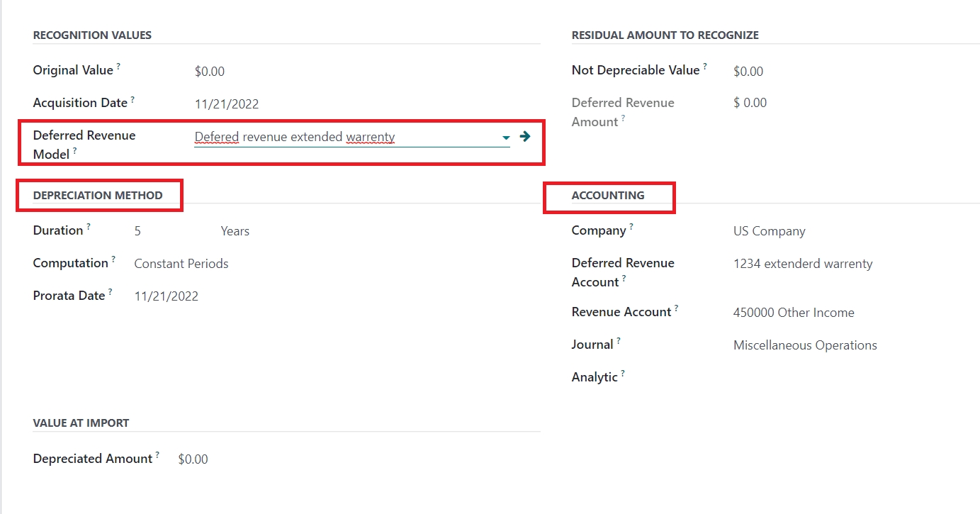Select the Journal field Miscellaneous Operations
The image size is (980, 514).
coord(805,345)
